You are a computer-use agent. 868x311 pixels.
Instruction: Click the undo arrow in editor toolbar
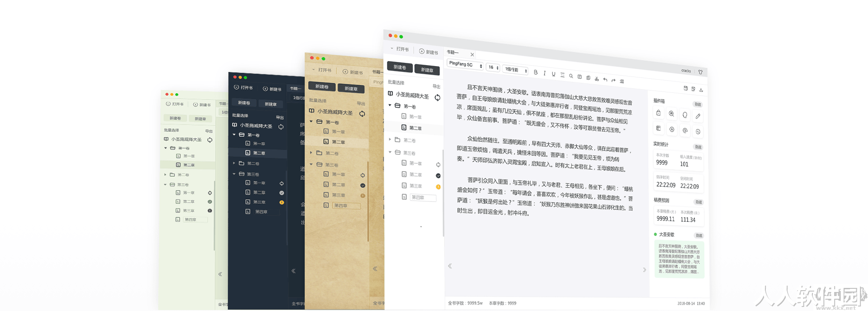(x=605, y=80)
